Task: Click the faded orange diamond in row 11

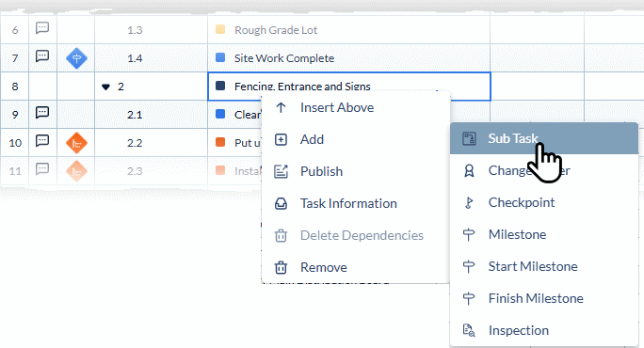Action: click(x=76, y=171)
